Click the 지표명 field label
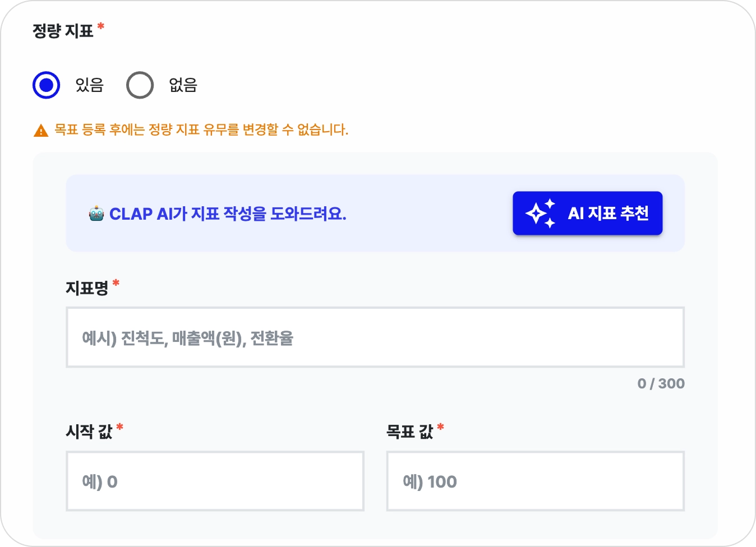Image resolution: width=756 pixels, height=547 pixels. (87, 288)
